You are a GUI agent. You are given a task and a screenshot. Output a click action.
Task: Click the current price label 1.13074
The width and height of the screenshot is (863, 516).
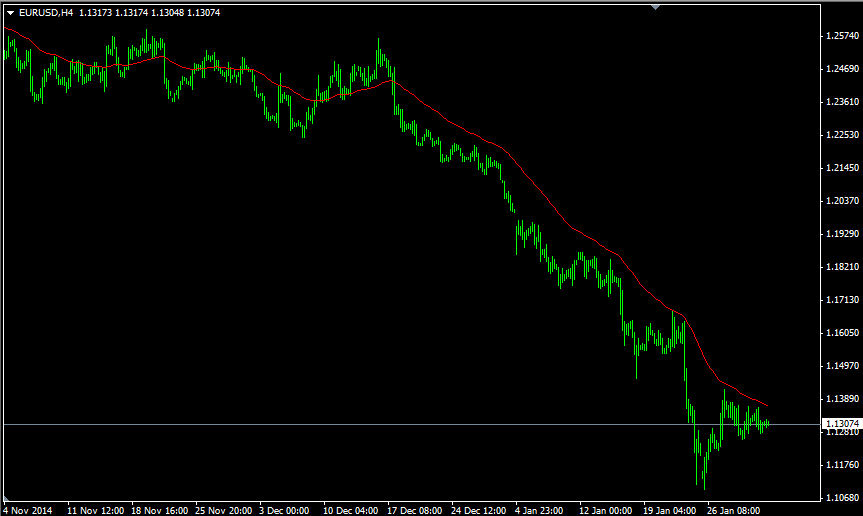[842, 424]
